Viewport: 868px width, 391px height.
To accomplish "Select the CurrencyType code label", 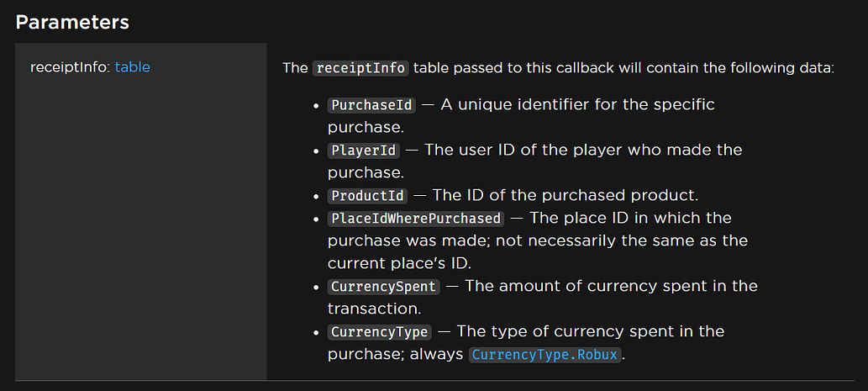I will [x=379, y=332].
